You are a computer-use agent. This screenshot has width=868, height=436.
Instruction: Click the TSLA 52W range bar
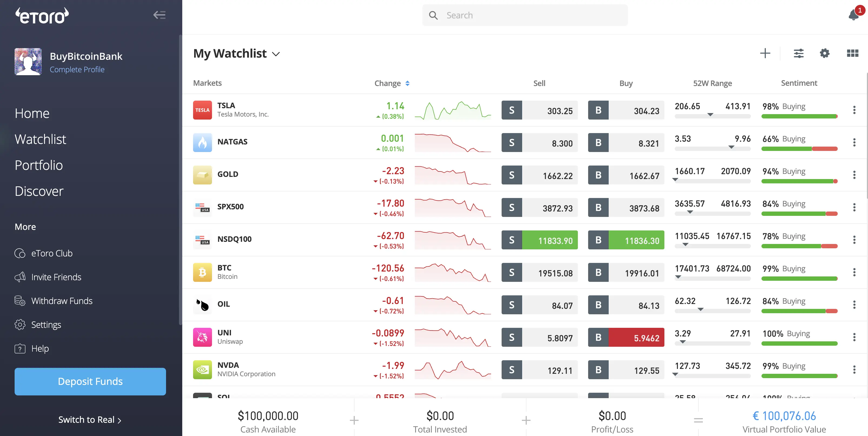pyautogui.click(x=713, y=116)
